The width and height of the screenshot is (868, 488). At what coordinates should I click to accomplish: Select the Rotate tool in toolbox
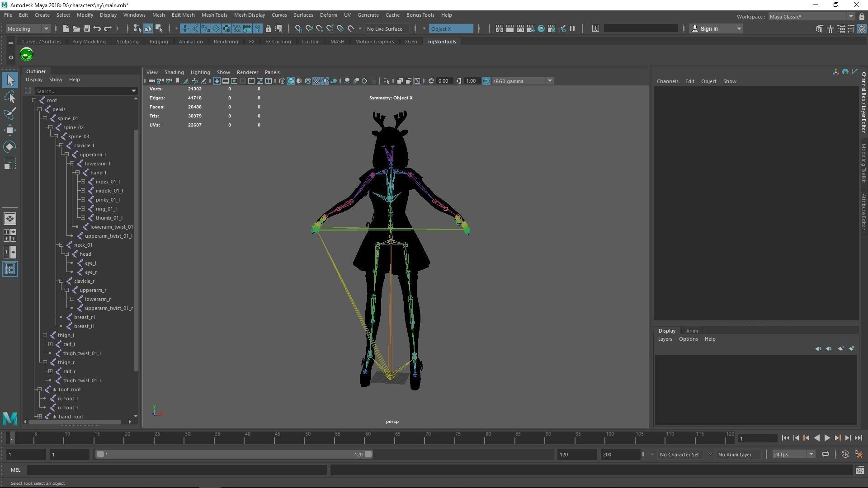click(x=10, y=147)
